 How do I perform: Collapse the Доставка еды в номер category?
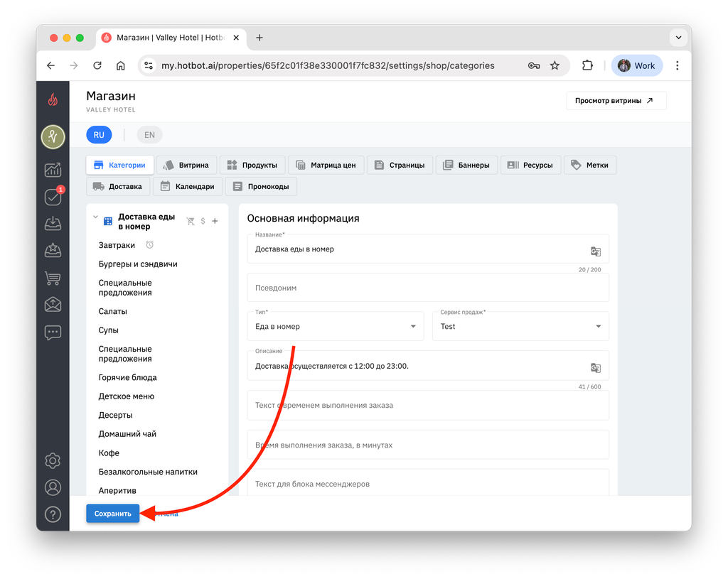point(96,217)
